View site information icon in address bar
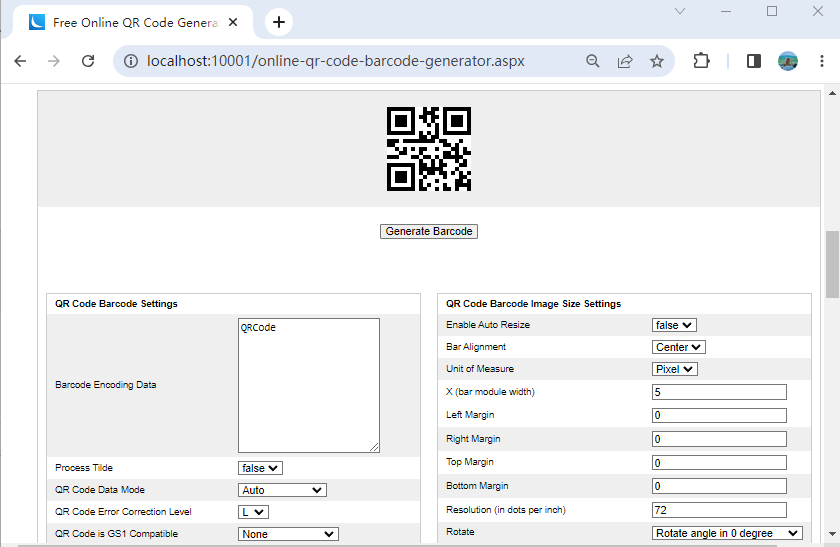Image resolution: width=840 pixels, height=547 pixels. (131, 61)
